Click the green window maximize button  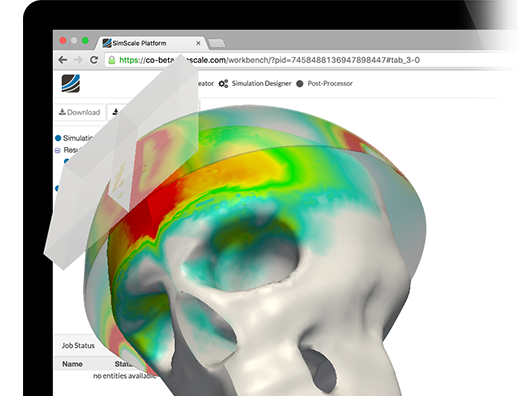click(x=85, y=40)
